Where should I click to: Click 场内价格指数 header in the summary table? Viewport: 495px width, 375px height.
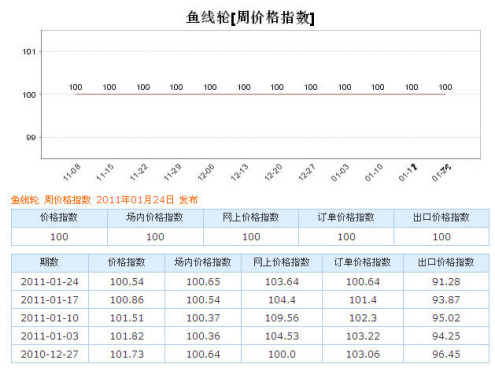(x=155, y=218)
